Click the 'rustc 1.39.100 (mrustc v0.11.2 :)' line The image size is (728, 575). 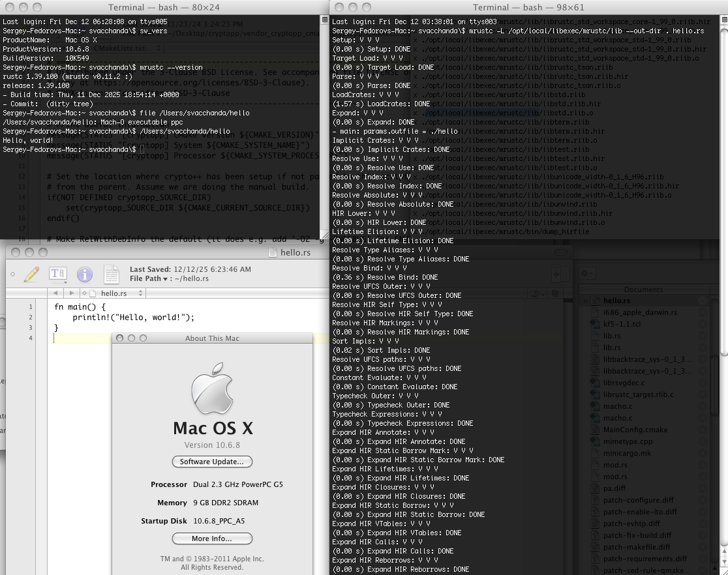point(67,76)
